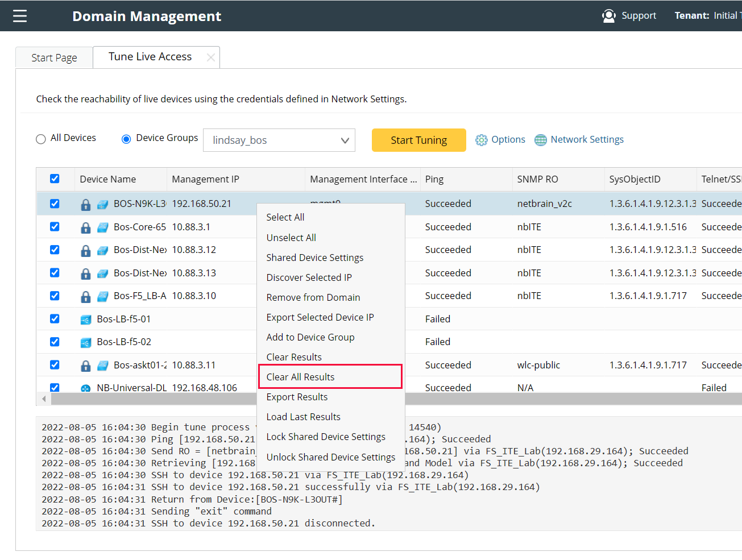Click the Options gear icon
The image size is (742, 560).
481,140
